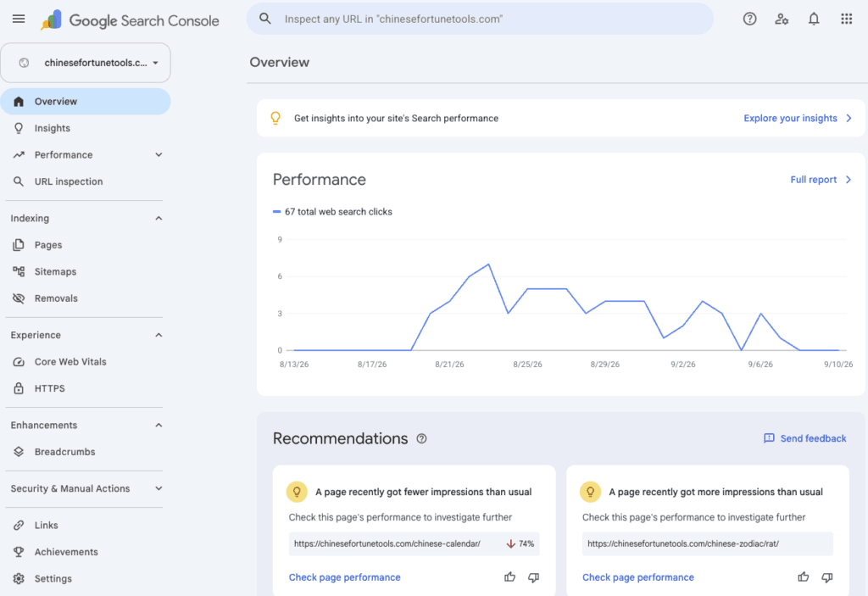Click the Achievements trophy icon

(19, 552)
